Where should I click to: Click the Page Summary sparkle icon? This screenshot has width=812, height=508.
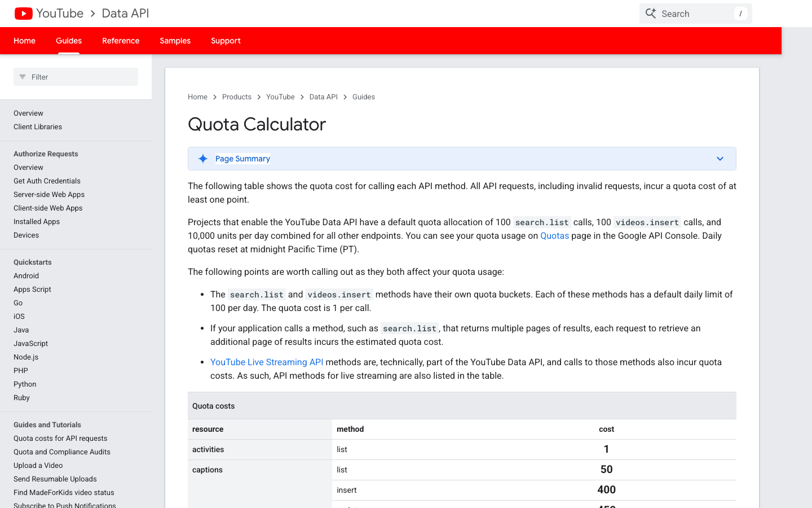coord(203,159)
